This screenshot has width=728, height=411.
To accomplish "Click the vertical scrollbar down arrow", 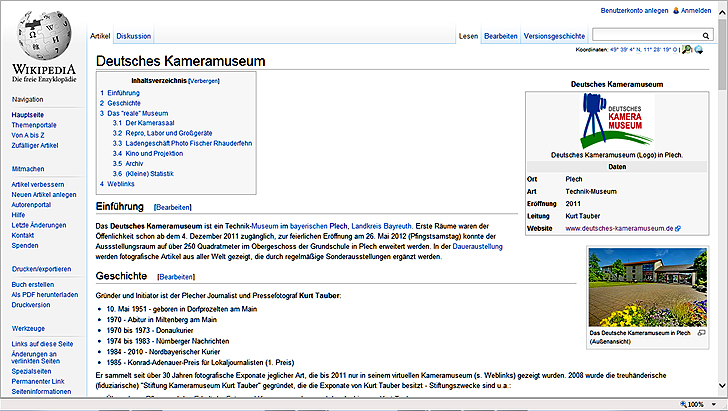I will click(722, 385).
